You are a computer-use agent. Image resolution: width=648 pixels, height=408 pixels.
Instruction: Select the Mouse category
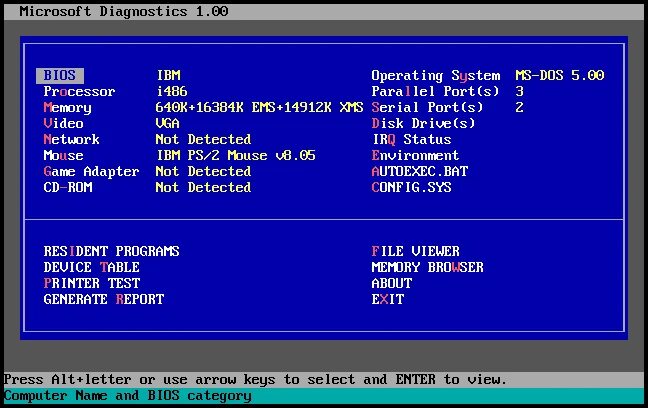tap(63, 155)
